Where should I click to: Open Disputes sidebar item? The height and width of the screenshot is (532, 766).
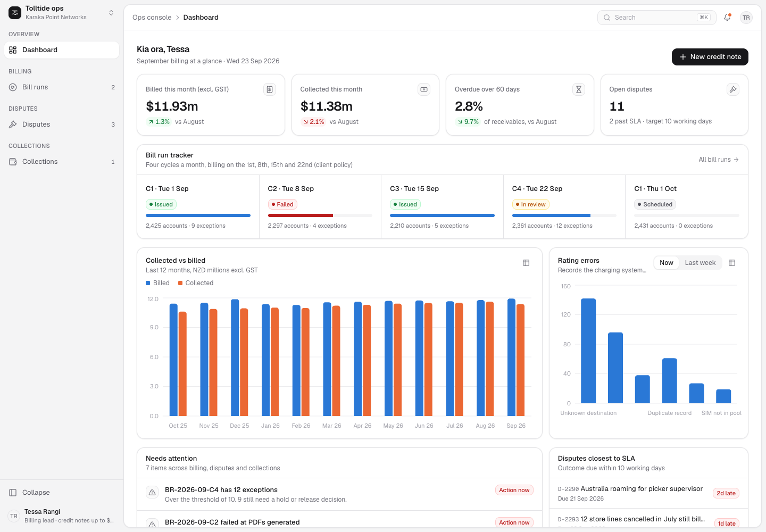click(62, 124)
